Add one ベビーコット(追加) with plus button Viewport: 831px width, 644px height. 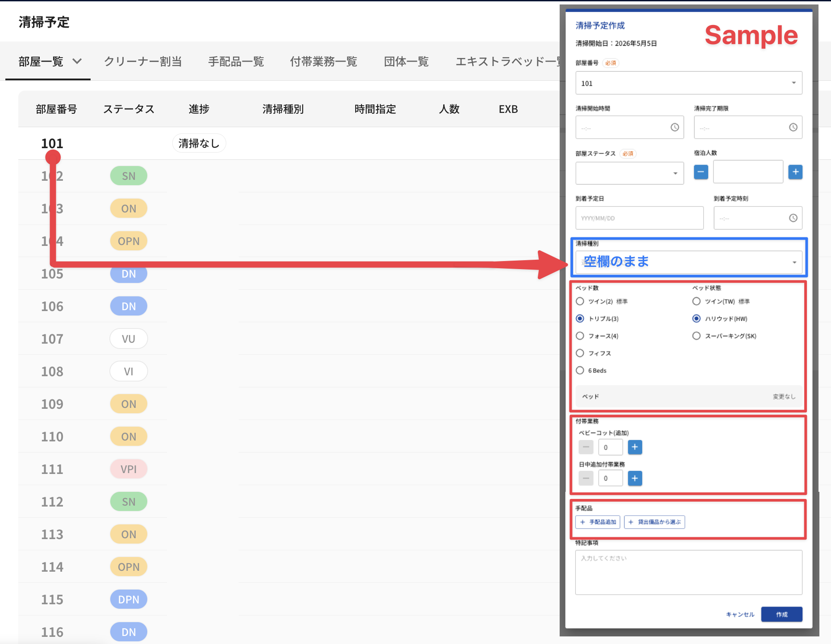point(635,447)
